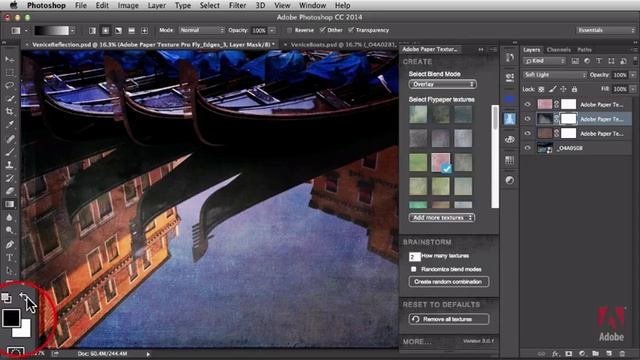The width and height of the screenshot is (640, 360).
Task: Open gradient Mode Normal dropdown
Action: (202, 30)
